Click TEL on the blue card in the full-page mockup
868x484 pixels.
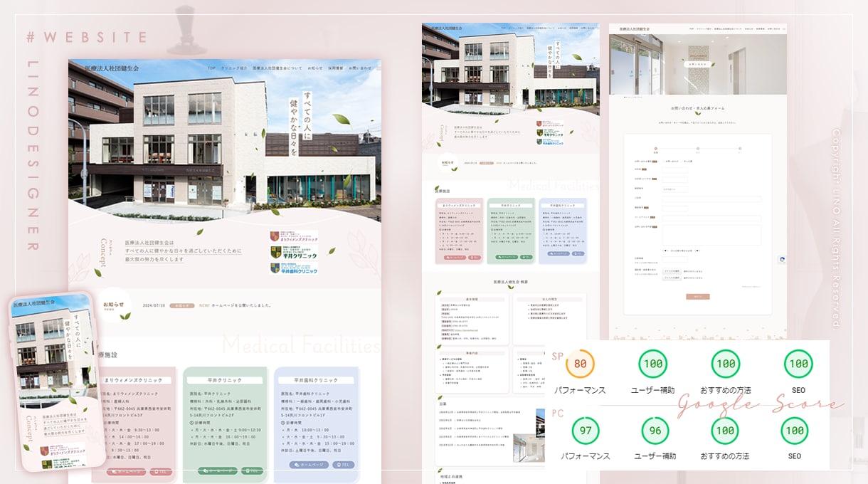tap(579, 254)
